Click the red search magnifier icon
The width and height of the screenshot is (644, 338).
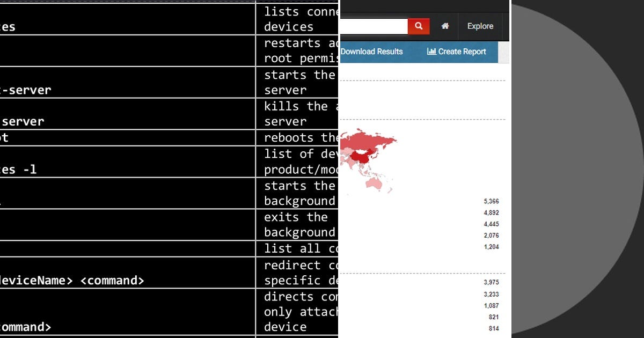[419, 25]
